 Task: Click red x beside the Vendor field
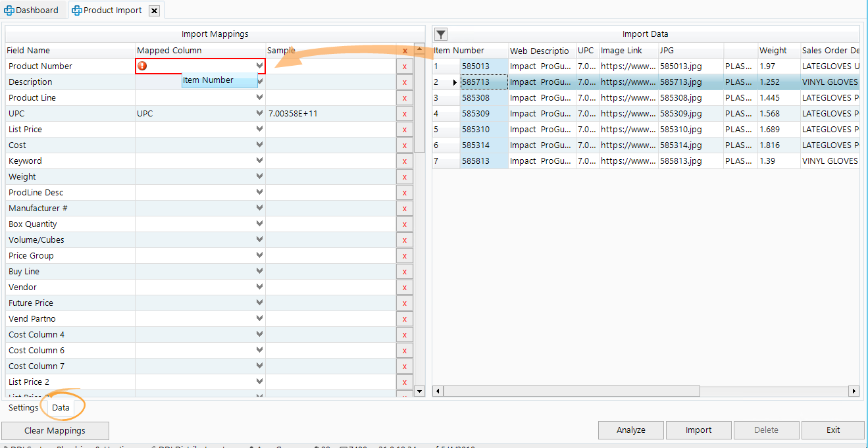point(404,287)
